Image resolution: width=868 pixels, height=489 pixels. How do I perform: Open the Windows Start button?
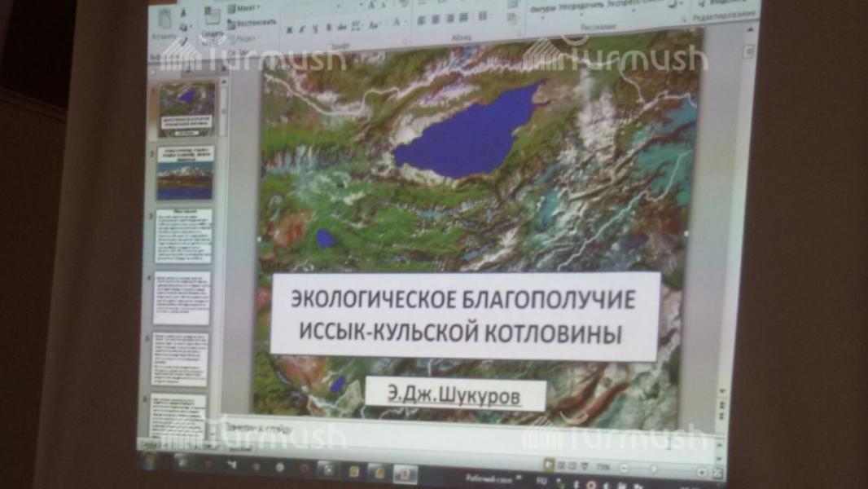click(150, 461)
